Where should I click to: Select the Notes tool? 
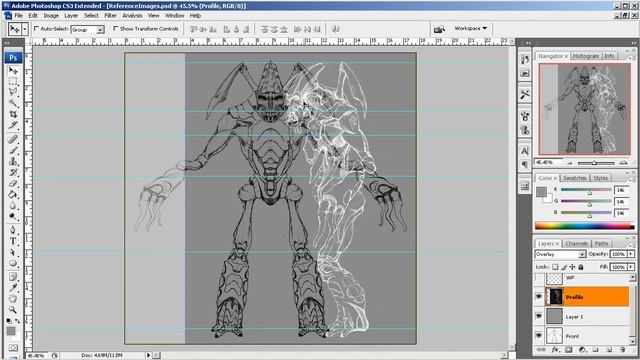(13, 277)
